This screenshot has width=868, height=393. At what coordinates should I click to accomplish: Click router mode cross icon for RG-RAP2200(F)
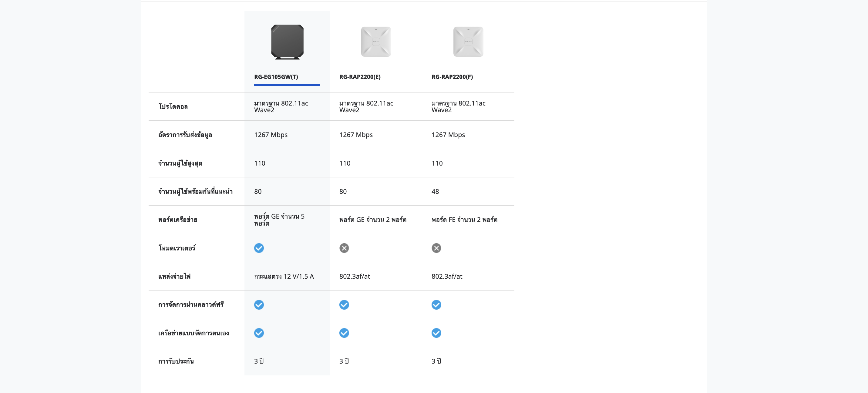tap(436, 248)
